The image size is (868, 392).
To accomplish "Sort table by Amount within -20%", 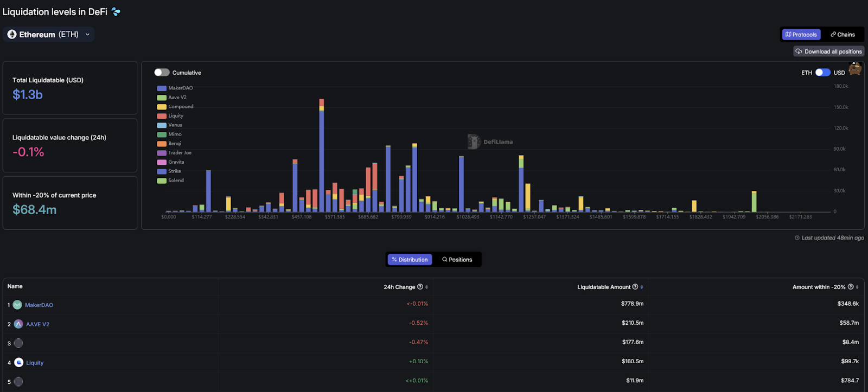I will 857,287.
